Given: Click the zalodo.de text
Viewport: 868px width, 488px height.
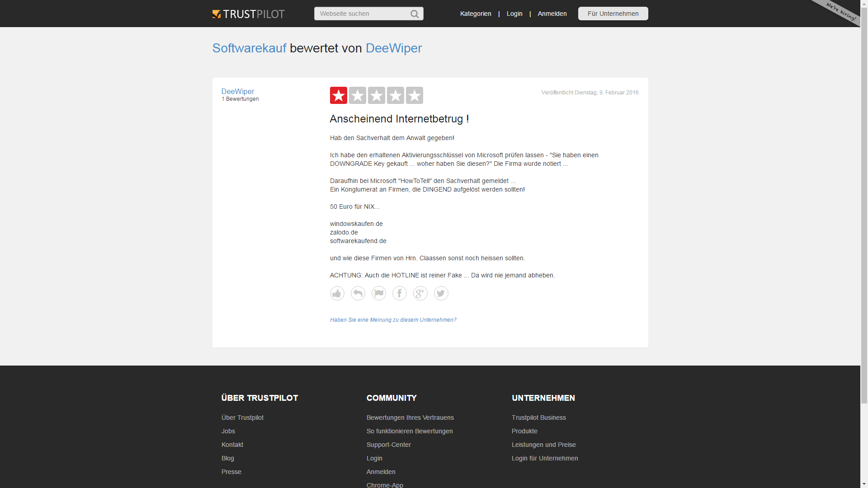Looking at the screenshot, I should pyautogui.click(x=344, y=232).
